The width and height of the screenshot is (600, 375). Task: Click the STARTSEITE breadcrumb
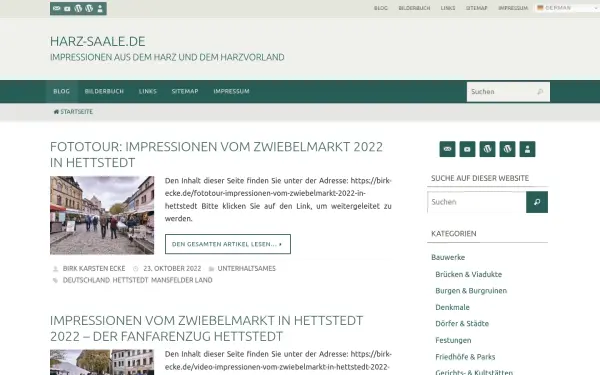pos(77,112)
